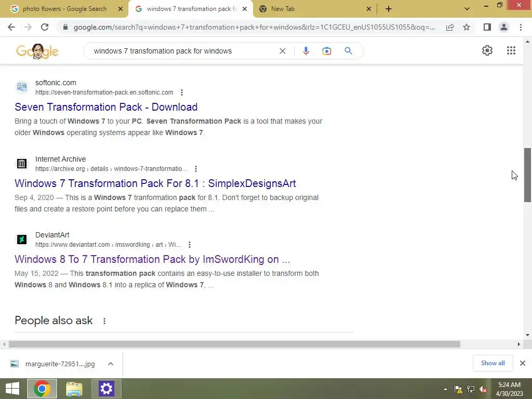The image size is (532, 399).
Task: Click the DeviantArt favicon
Action: point(22,240)
